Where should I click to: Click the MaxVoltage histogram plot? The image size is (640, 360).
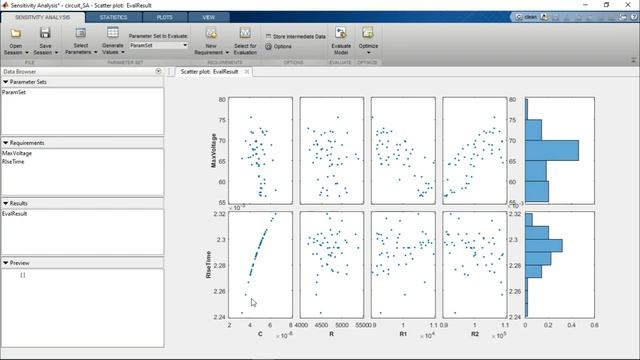pos(560,151)
